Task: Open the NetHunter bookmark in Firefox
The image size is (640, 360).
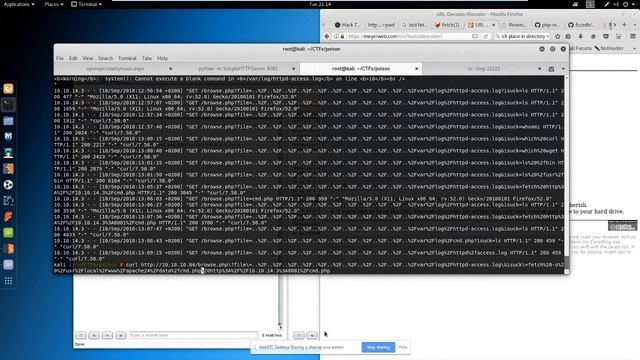Action: point(609,48)
